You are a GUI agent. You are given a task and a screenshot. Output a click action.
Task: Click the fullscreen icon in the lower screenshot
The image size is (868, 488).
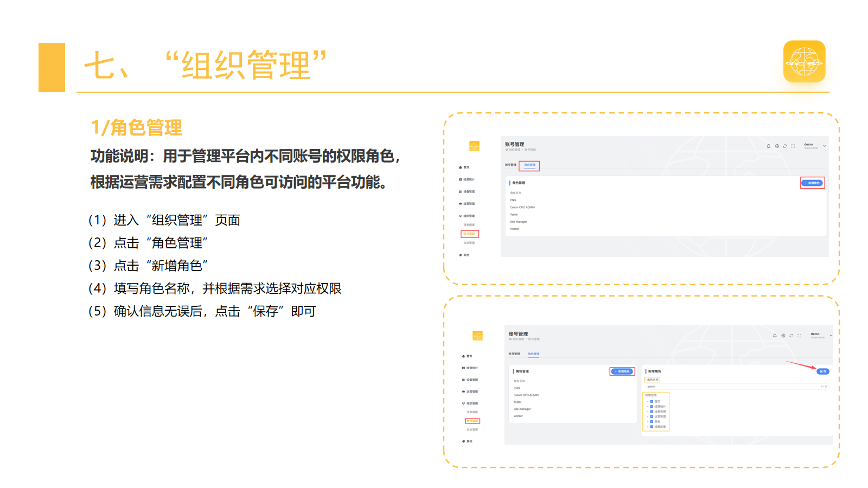pos(799,336)
